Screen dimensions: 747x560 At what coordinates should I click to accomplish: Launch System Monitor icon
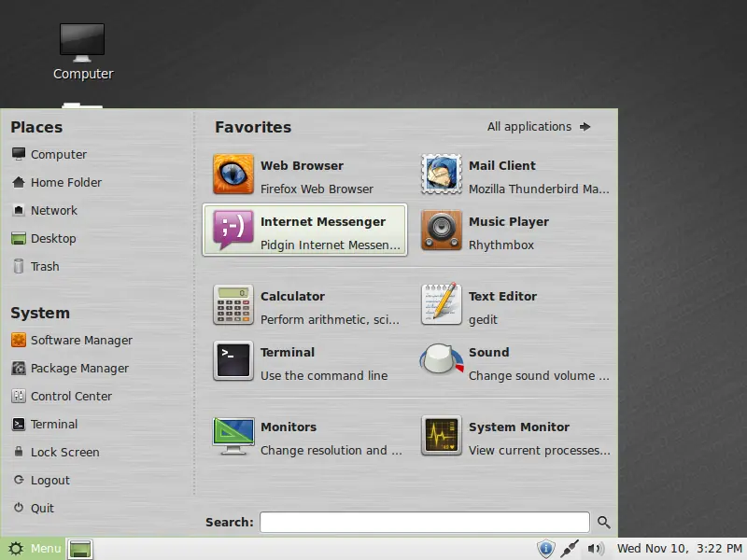point(442,436)
